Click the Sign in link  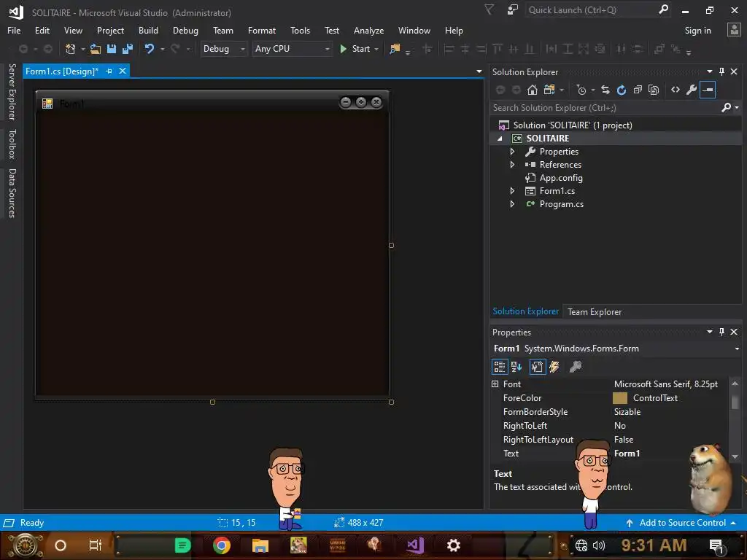point(697,31)
